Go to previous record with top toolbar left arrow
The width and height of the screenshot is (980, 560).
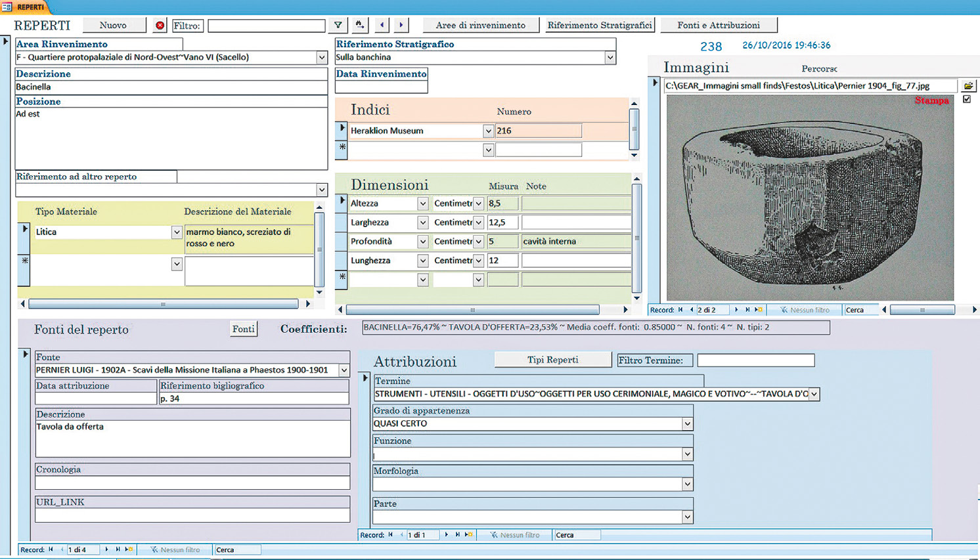(382, 26)
